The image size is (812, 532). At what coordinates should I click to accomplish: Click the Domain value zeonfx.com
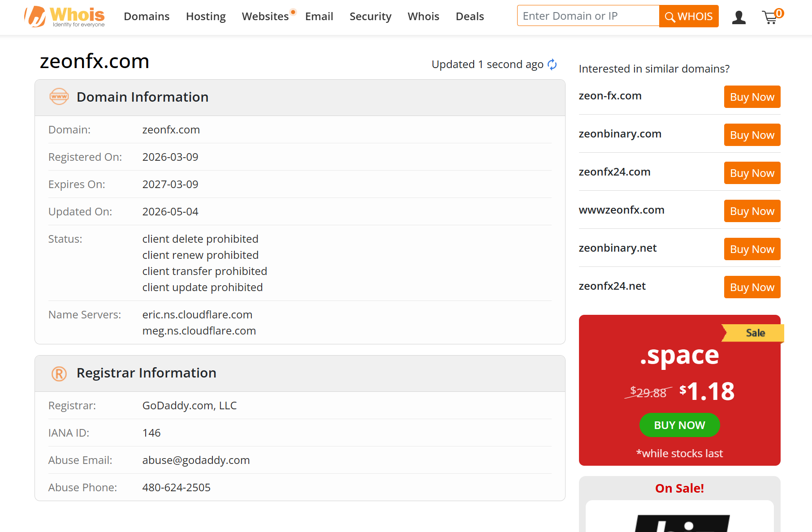point(171,130)
